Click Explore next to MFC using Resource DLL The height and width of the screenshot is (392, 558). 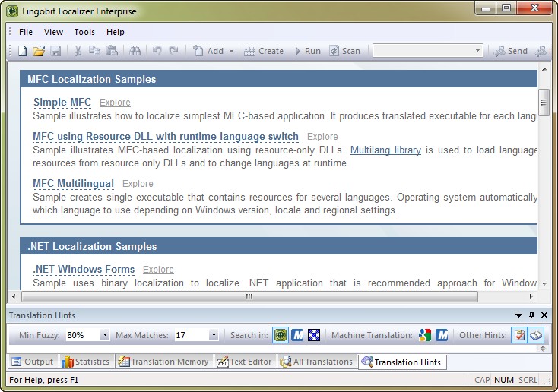322,137
